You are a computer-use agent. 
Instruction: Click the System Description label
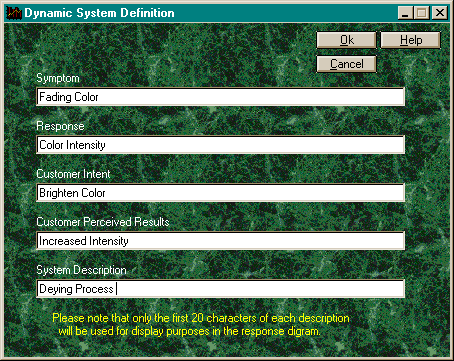[81, 270]
